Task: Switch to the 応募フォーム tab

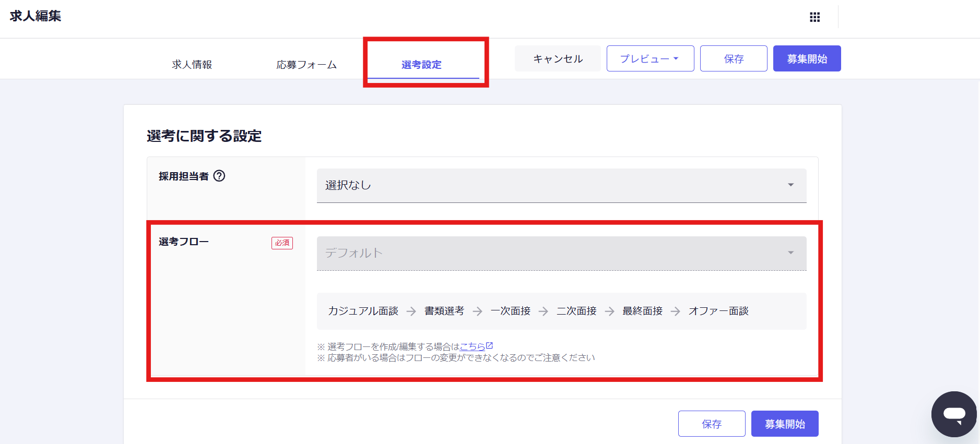Action: 306,65
